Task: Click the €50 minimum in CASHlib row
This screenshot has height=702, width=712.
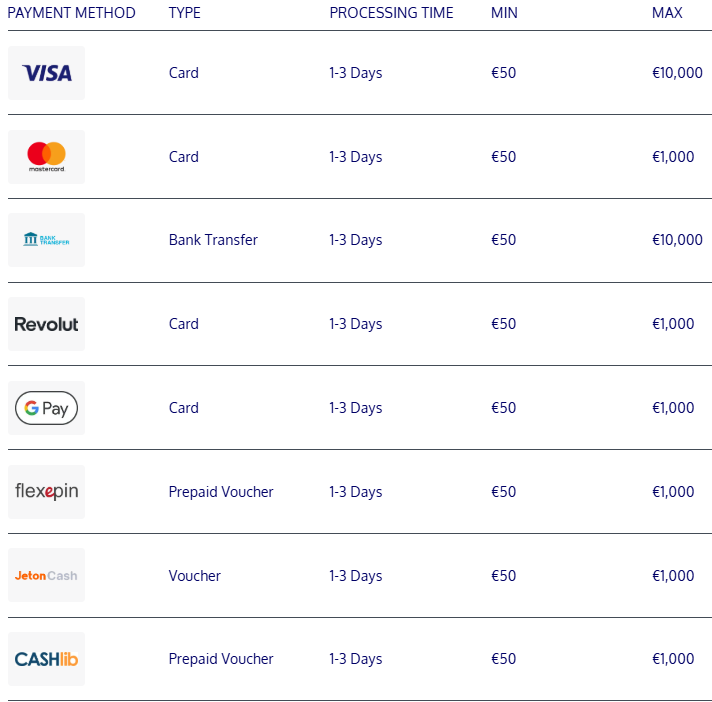Action: point(504,659)
